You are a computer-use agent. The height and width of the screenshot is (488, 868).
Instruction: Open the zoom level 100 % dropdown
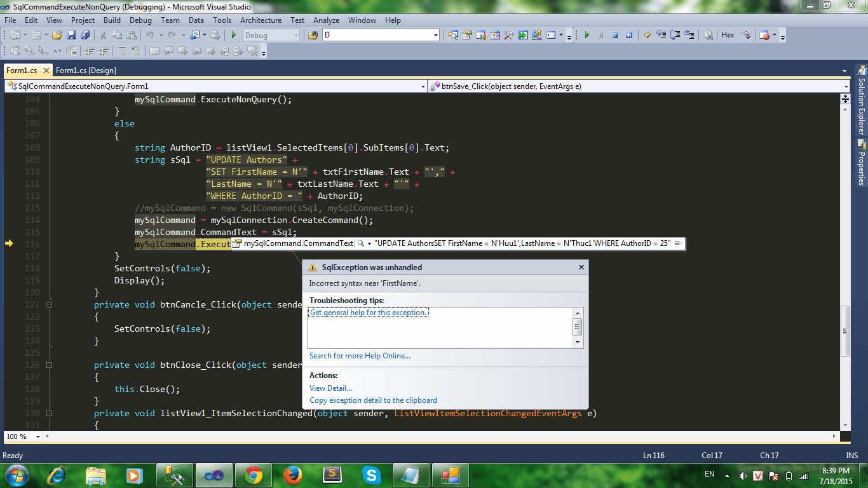(38, 437)
